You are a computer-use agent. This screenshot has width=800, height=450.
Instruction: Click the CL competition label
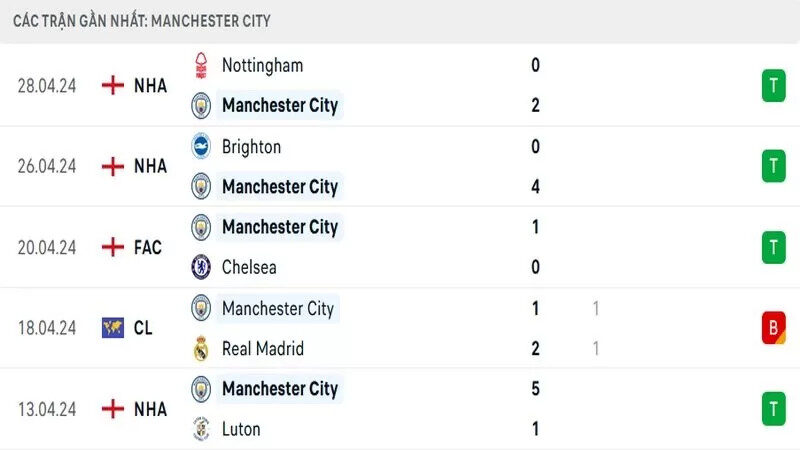(x=143, y=328)
